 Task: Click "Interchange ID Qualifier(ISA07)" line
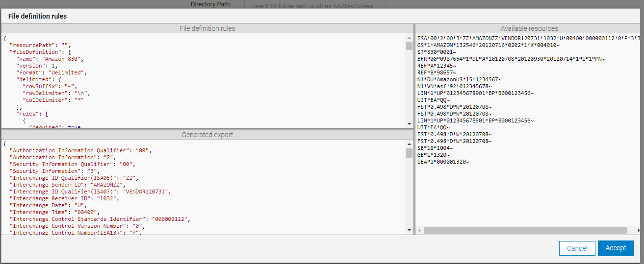point(90,192)
